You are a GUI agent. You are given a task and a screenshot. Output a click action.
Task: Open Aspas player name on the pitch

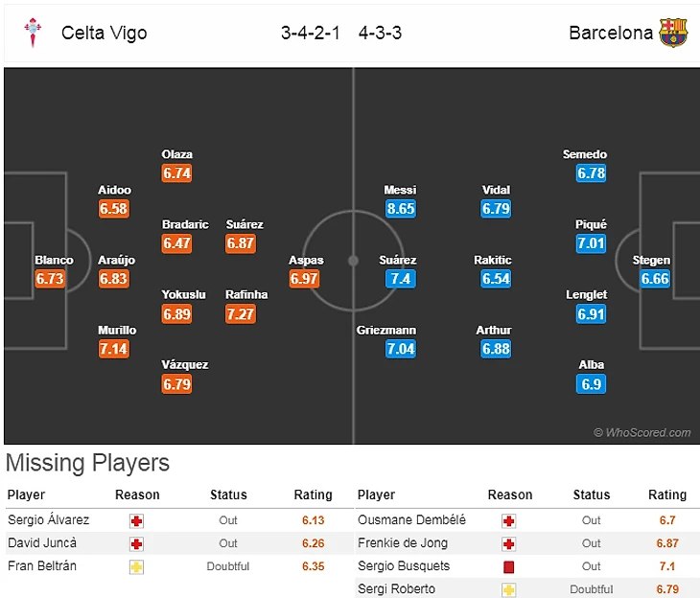point(306,260)
